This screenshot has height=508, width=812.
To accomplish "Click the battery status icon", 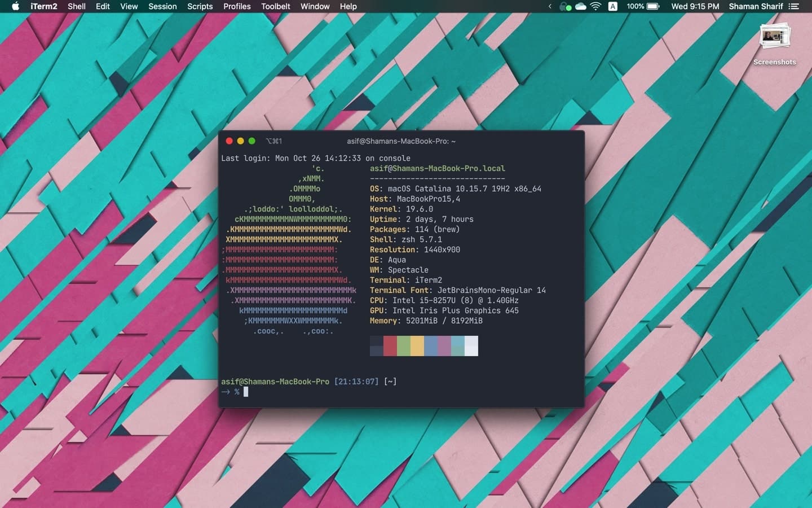I will pyautogui.click(x=652, y=6).
